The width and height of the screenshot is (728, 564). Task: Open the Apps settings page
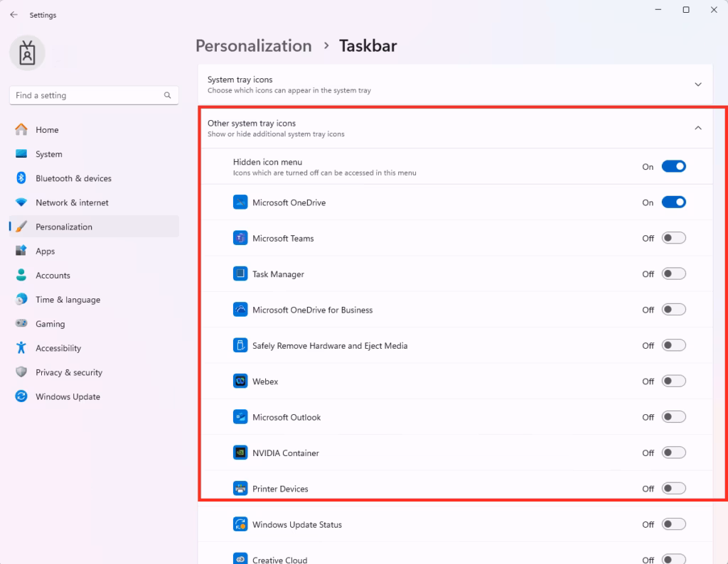pos(94,251)
